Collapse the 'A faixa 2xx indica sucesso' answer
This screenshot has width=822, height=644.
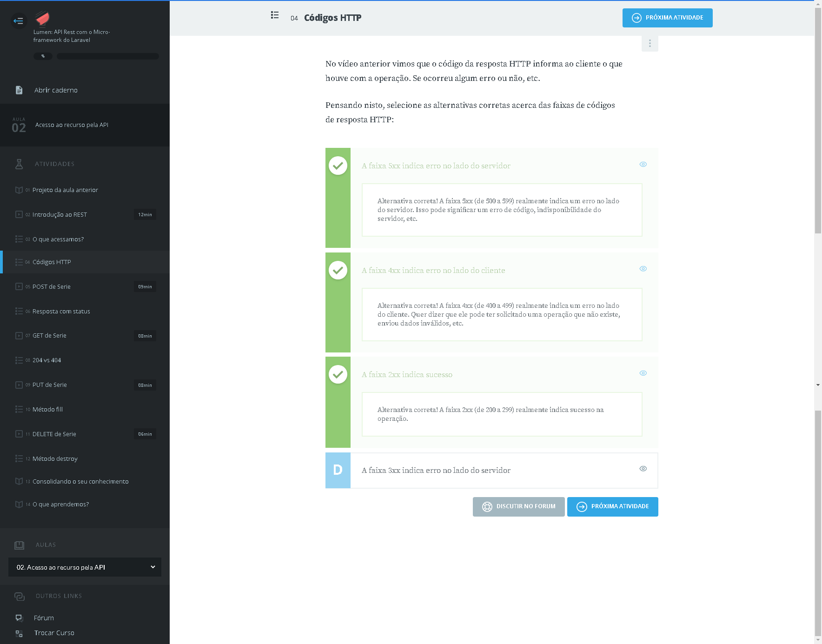(x=407, y=375)
